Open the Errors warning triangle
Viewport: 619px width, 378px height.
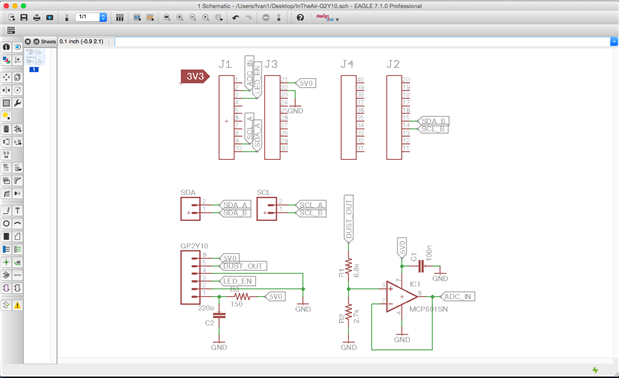coord(17,305)
